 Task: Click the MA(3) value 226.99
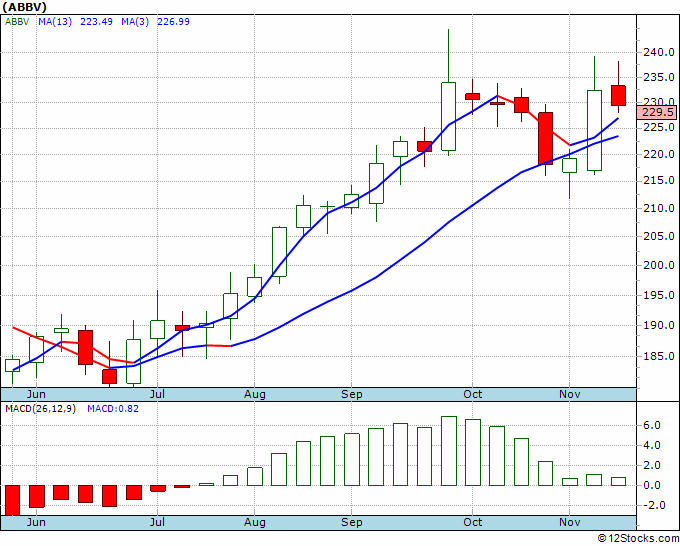[x=173, y=22]
